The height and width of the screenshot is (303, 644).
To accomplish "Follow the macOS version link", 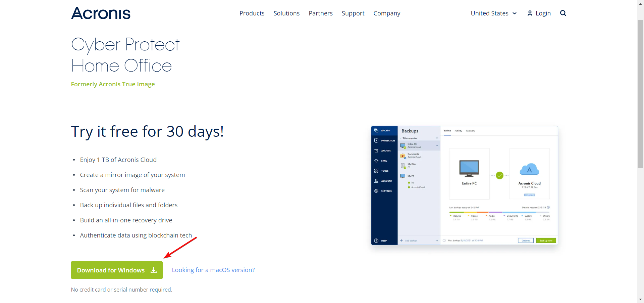I will tap(213, 270).
